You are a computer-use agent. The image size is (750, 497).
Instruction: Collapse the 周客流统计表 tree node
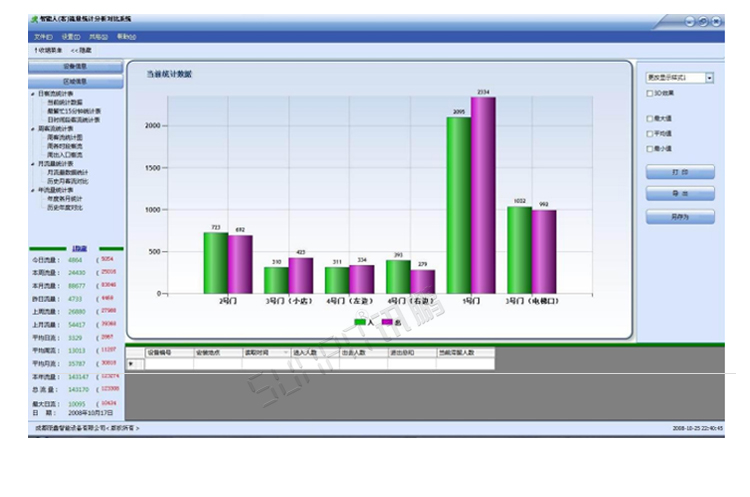(32, 129)
